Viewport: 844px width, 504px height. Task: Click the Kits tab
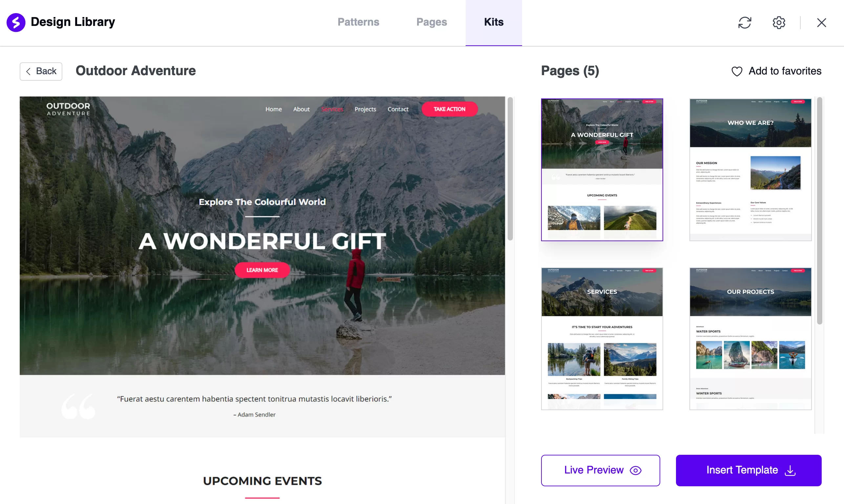[x=494, y=22]
